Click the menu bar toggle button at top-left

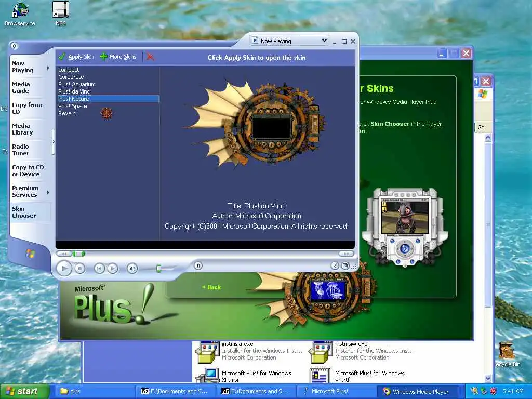pyautogui.click(x=14, y=46)
